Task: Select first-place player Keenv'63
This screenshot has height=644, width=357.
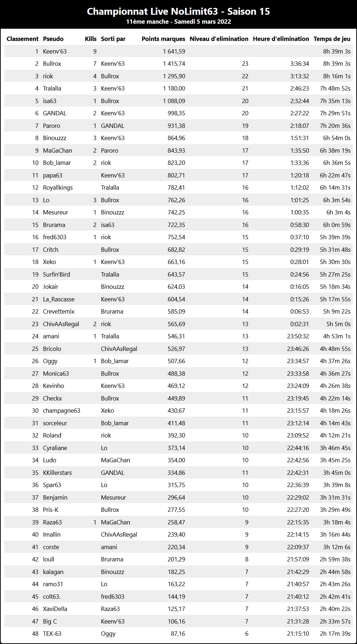Action: 55,51
